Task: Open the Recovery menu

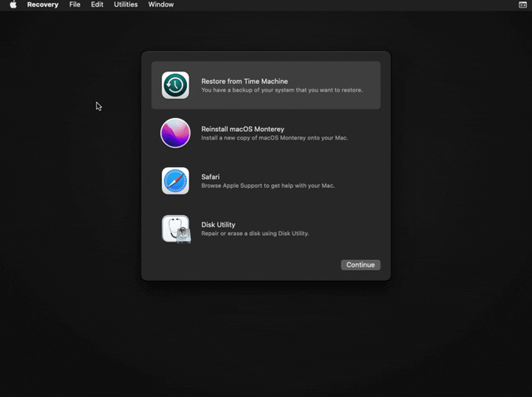Action: point(42,5)
